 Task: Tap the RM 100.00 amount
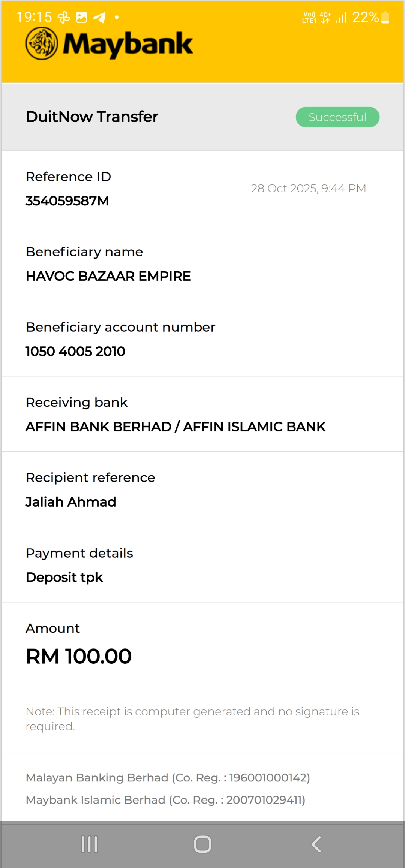pos(79,656)
